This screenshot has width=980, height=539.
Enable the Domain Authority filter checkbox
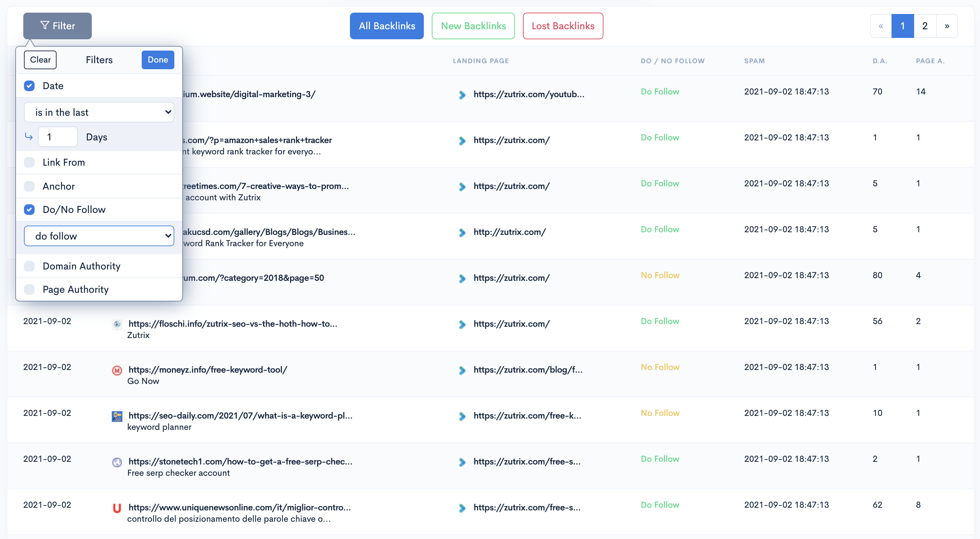click(29, 266)
